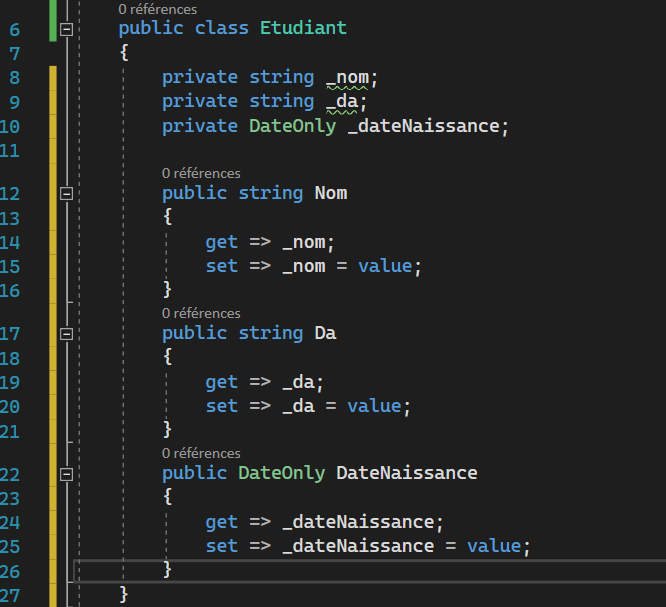Click the Nom property name
This screenshot has width=666, height=607.
330,193
